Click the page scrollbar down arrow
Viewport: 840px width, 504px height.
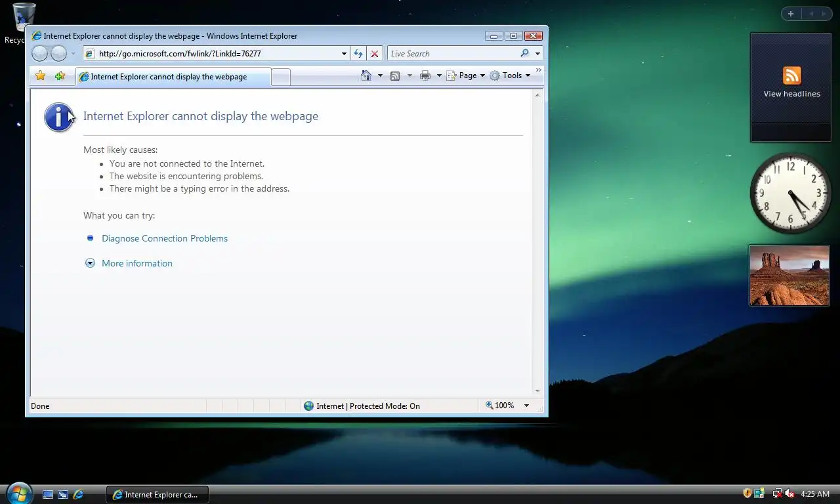pos(537,390)
